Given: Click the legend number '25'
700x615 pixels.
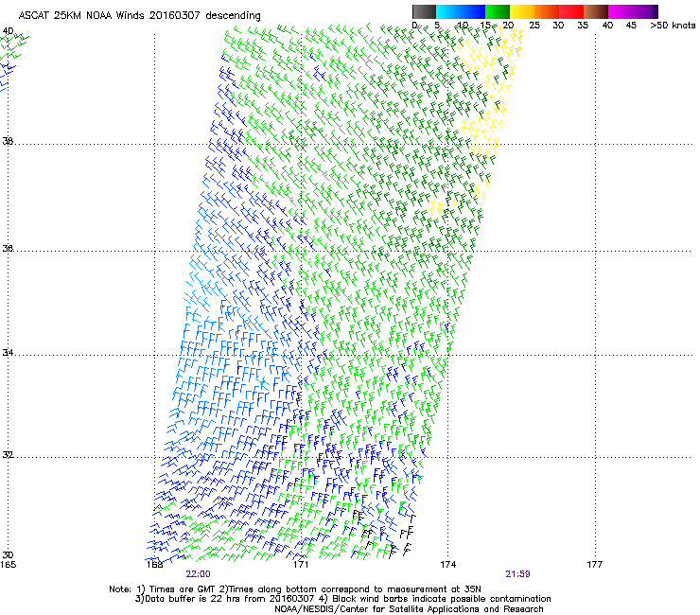Looking at the screenshot, I should tap(534, 26).
